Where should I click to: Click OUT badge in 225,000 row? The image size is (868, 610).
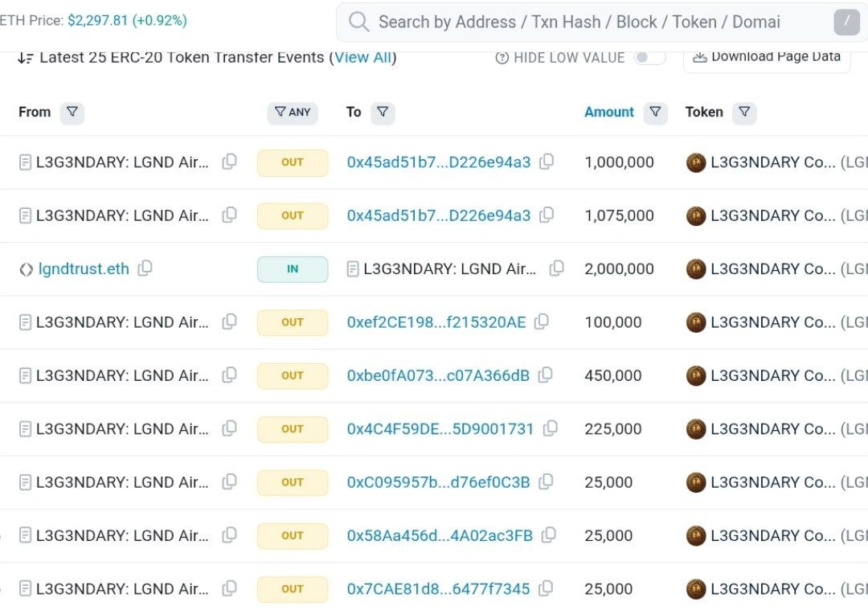(x=293, y=429)
